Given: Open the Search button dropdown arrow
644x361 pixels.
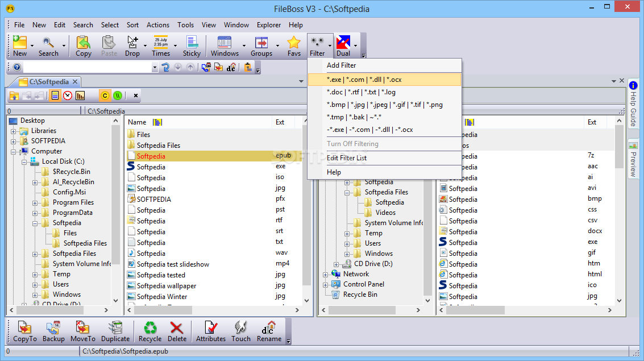Looking at the screenshot, I should pyautogui.click(x=64, y=45).
